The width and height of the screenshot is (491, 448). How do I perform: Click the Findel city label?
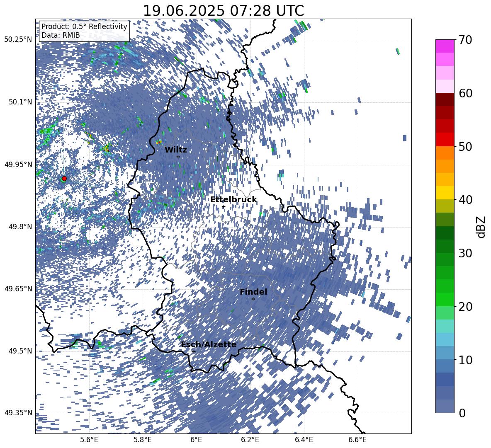tap(253, 292)
